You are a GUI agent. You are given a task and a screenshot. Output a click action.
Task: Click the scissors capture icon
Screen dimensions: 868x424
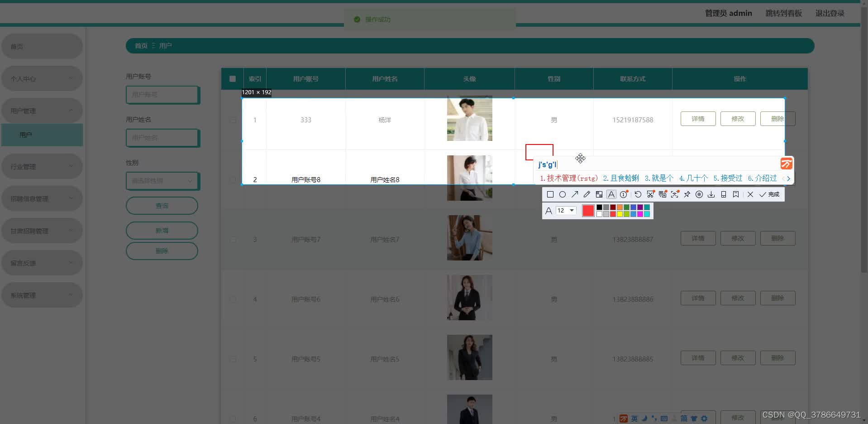tap(650, 194)
